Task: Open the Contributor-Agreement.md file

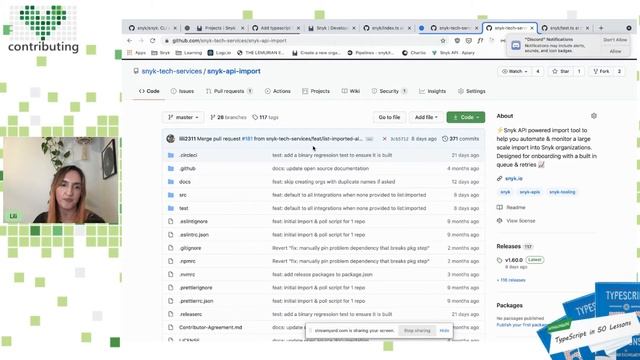Action: (x=211, y=328)
